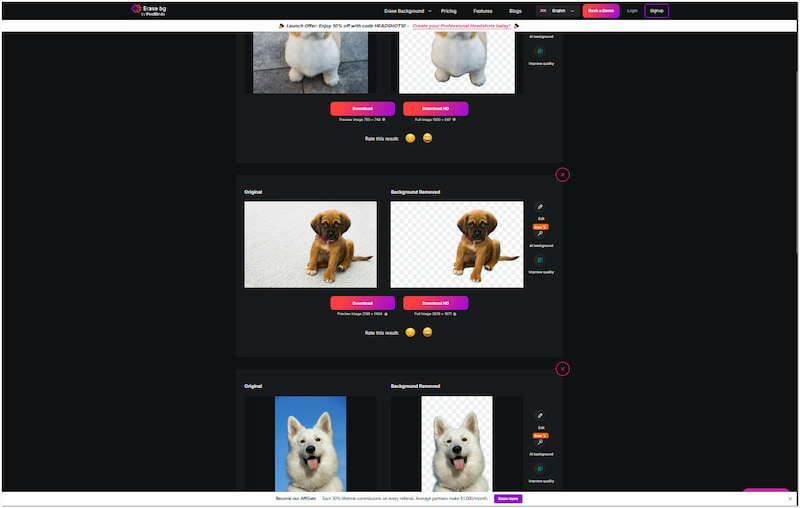Open AI background tool for the puppy image
800x508 pixels.
pyautogui.click(x=540, y=234)
